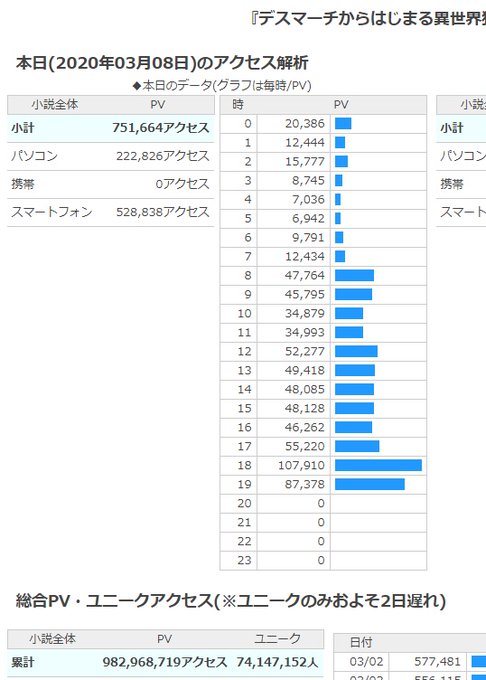The width and height of the screenshot is (486, 680).
Task: Click the ◆本日のデータ caption
Action: [x=222, y=85]
